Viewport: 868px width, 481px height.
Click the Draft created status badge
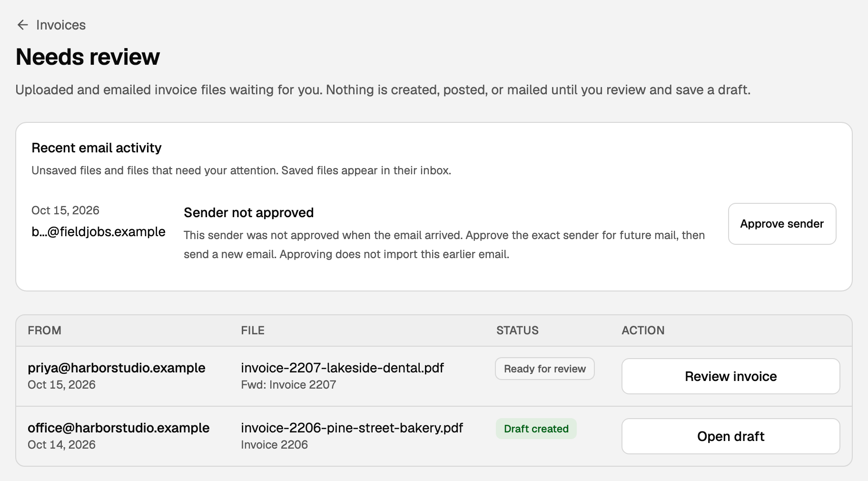[536, 429]
